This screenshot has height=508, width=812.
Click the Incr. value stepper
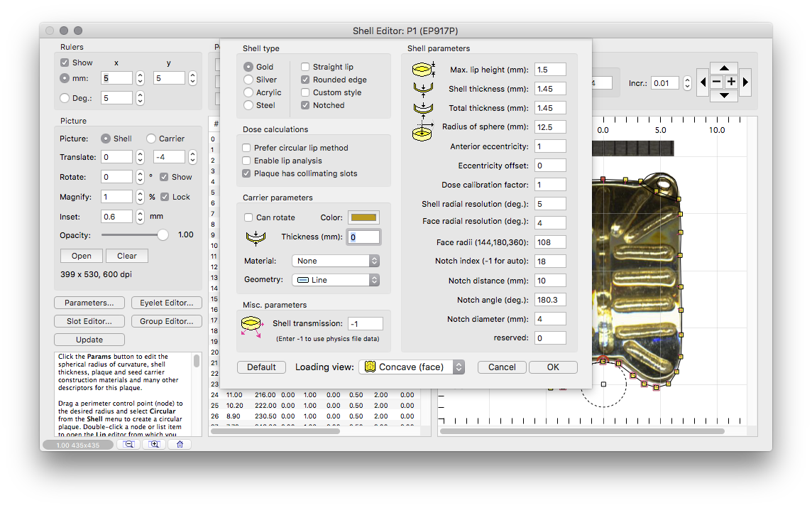click(687, 83)
